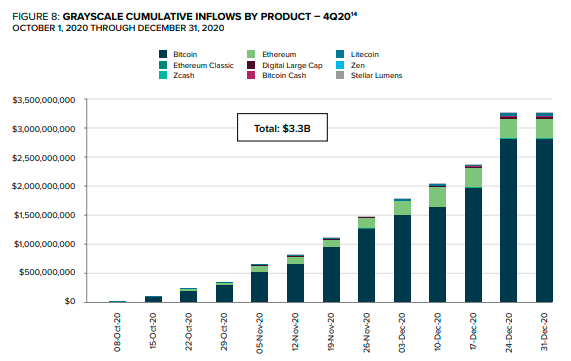571x361 pixels.
Task: Click the 10-Dec-20 bar
Action: [437, 243]
